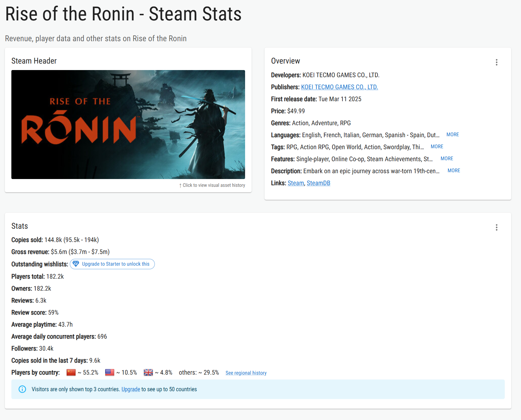This screenshot has width=521, height=420.
Task: Click the Price $49.99 line
Action: 288,111
